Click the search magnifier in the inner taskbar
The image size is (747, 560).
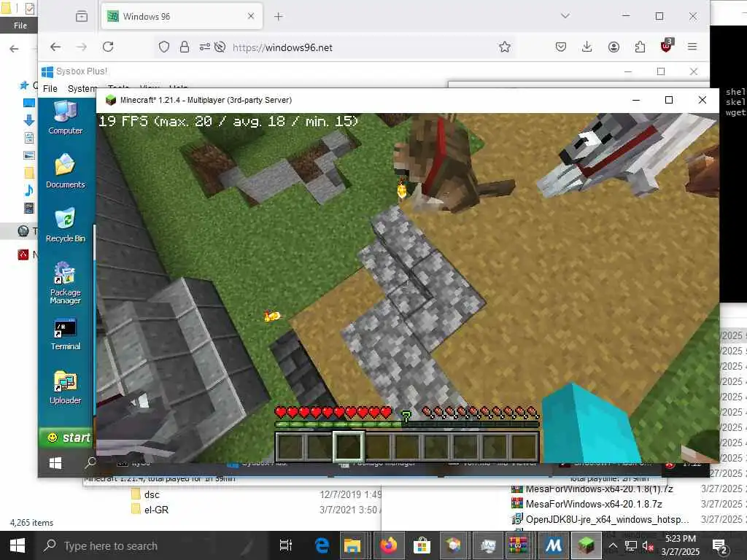tap(90, 462)
